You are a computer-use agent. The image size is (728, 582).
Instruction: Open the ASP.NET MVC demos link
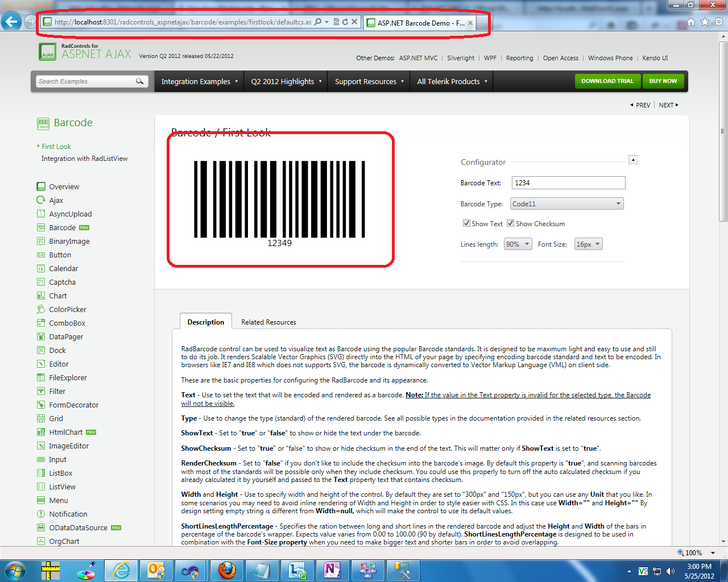pyautogui.click(x=419, y=58)
